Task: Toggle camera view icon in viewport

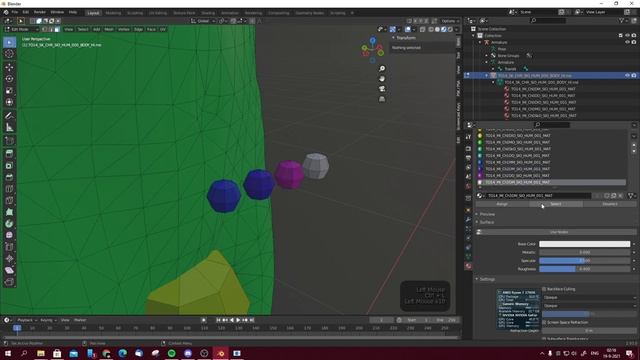Action: pos(382,89)
